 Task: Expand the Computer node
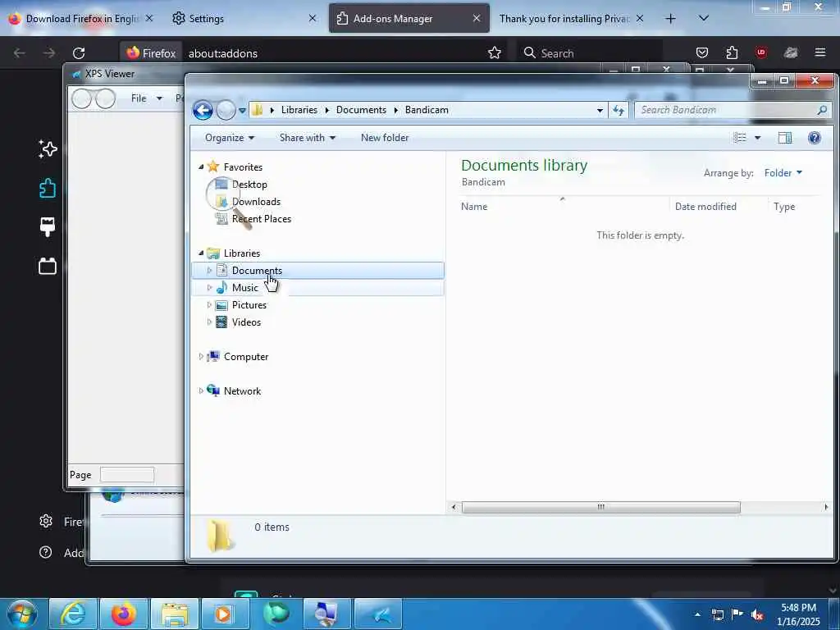pyautogui.click(x=201, y=356)
